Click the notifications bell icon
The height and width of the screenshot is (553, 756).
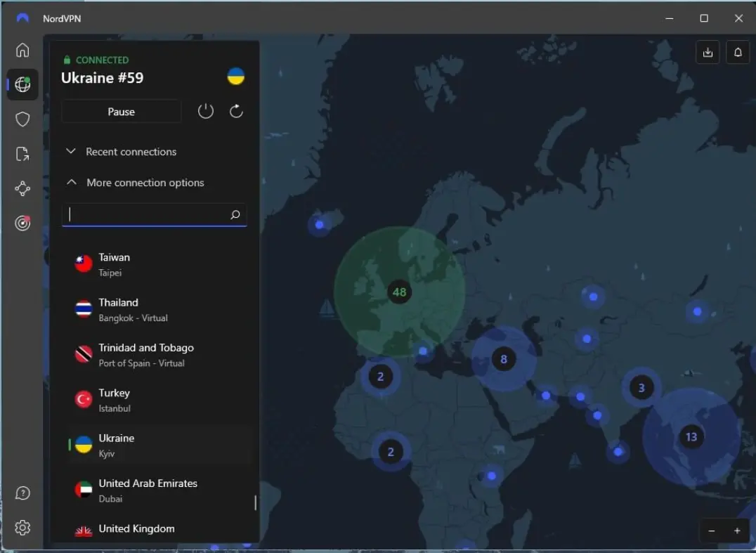click(x=738, y=53)
